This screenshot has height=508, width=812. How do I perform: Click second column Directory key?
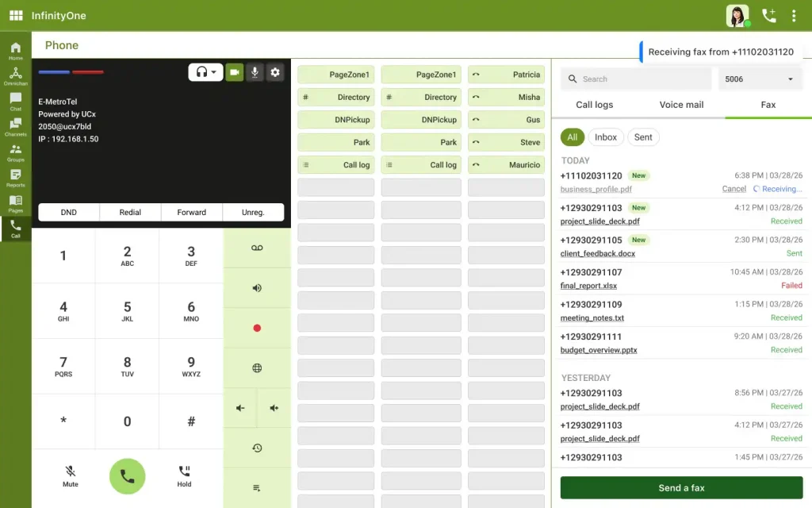click(x=421, y=97)
